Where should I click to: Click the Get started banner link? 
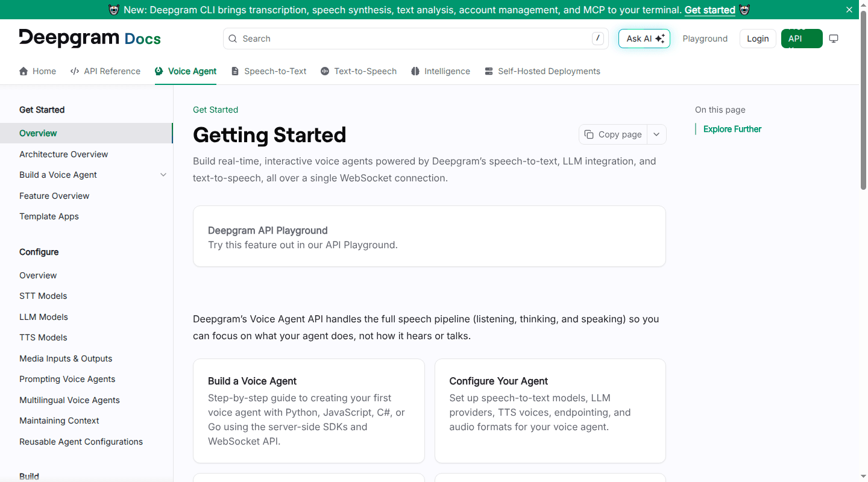pos(709,10)
